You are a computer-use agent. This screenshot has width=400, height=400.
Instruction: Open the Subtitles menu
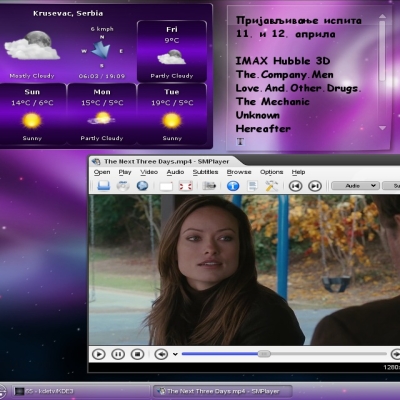[x=205, y=172]
